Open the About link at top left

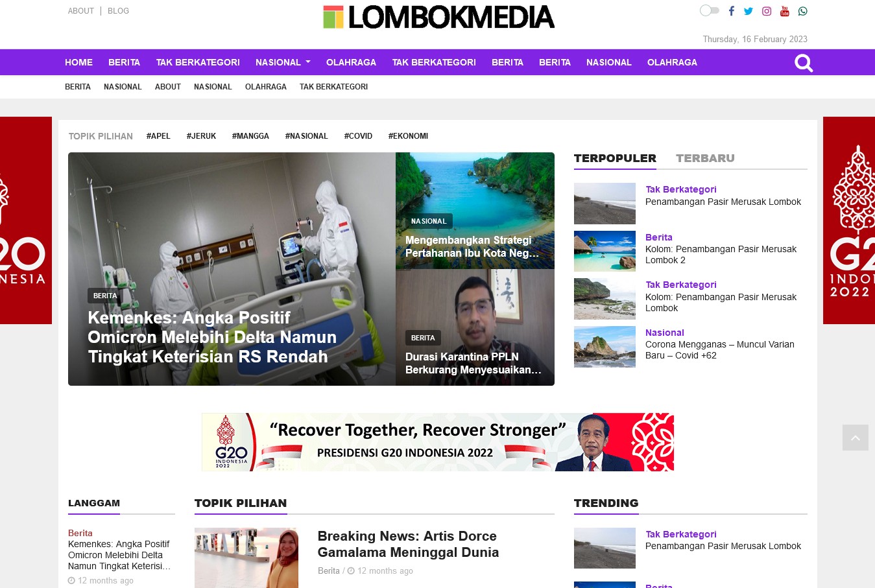click(81, 11)
